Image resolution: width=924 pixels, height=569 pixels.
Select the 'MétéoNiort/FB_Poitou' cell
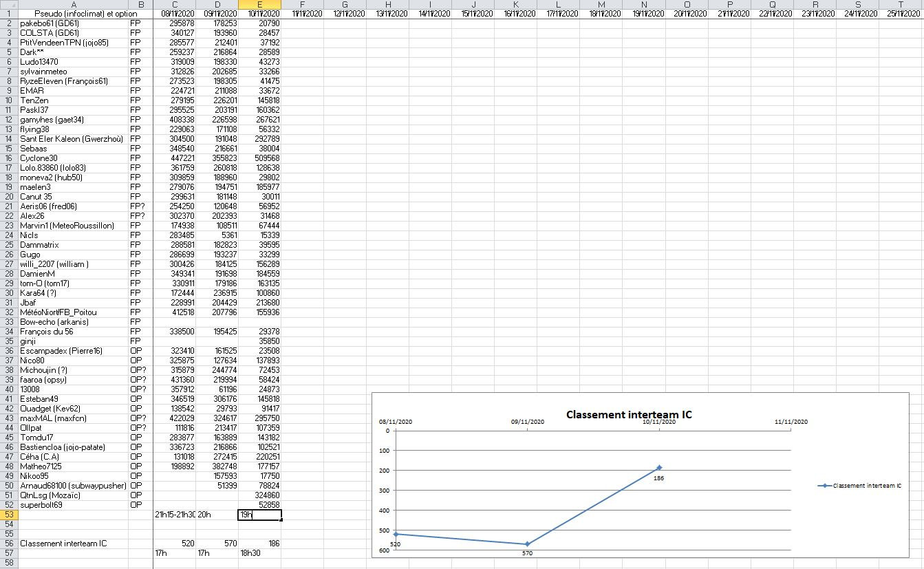coord(72,312)
